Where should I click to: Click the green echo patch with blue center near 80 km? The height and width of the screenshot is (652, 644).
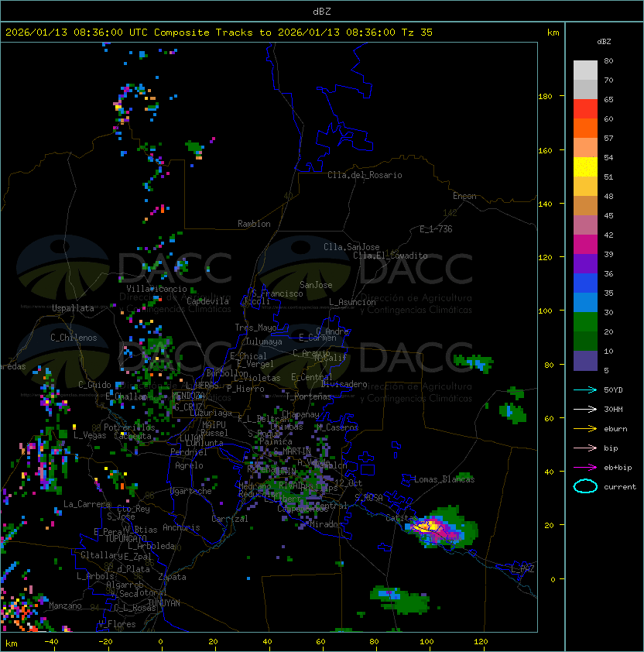pos(474,362)
